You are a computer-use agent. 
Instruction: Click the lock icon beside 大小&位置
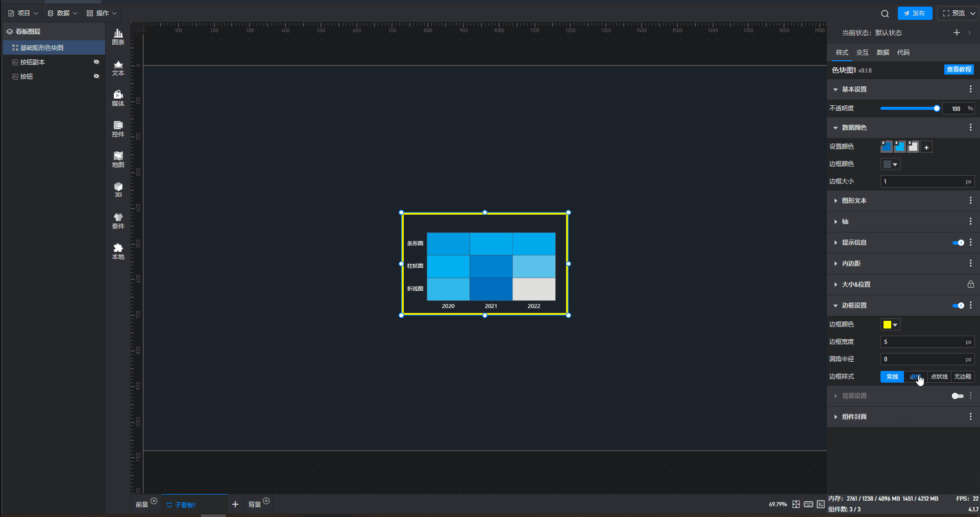pyautogui.click(x=970, y=285)
